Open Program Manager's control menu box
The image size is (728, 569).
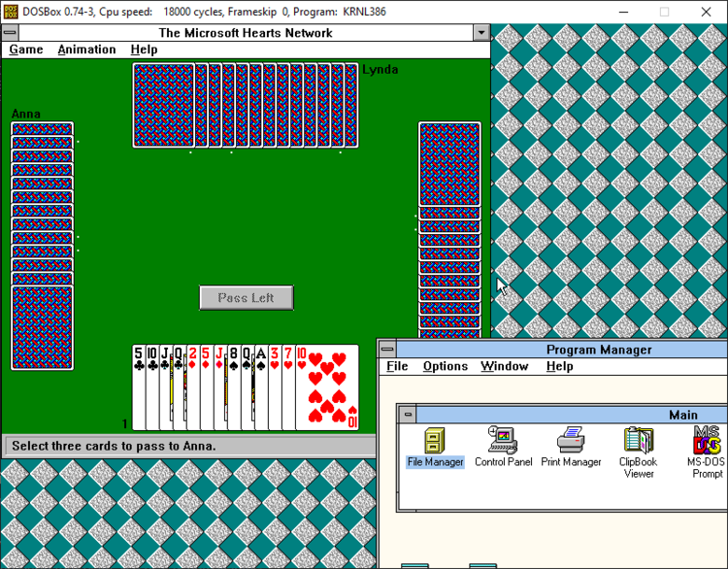pyautogui.click(x=386, y=349)
